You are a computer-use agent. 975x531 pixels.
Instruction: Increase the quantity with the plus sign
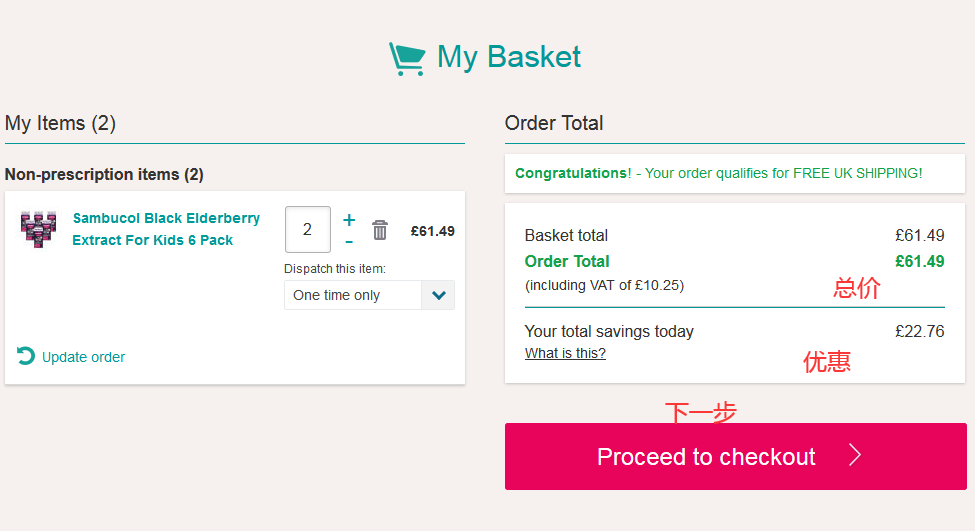click(x=349, y=220)
